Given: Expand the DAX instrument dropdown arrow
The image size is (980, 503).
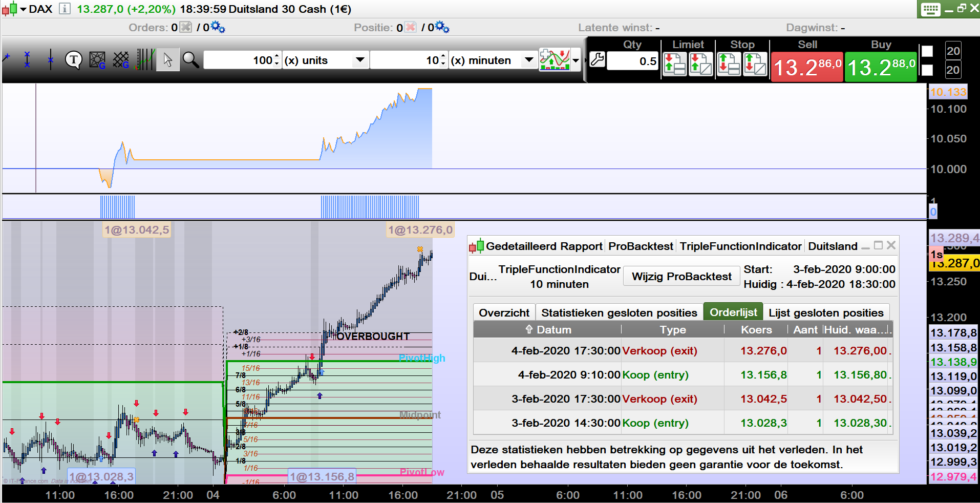Looking at the screenshot, I should click(23, 10).
